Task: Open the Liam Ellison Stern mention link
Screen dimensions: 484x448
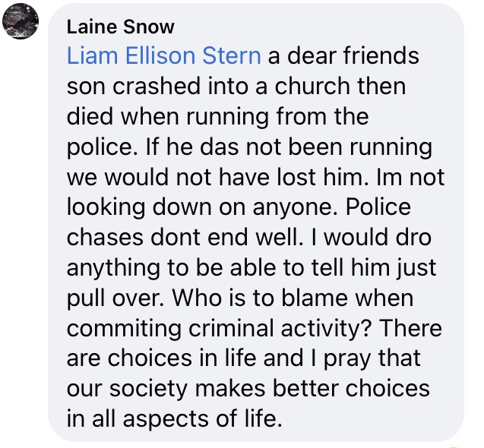Action: [163, 56]
